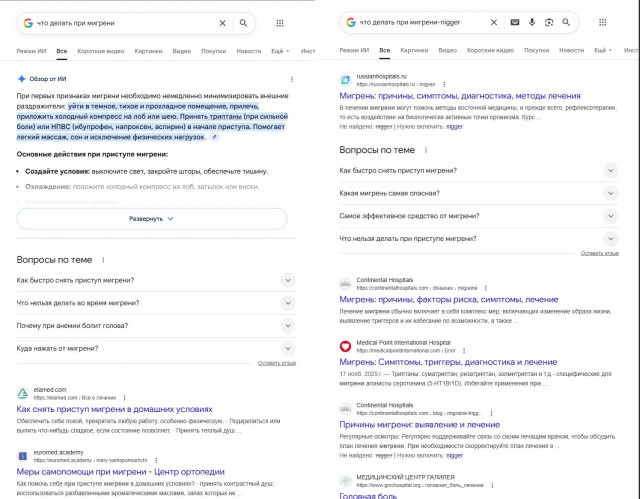Click the source link icon ending the AI overview paragraph
Viewport: 640px width, 499px height.
coord(213,137)
